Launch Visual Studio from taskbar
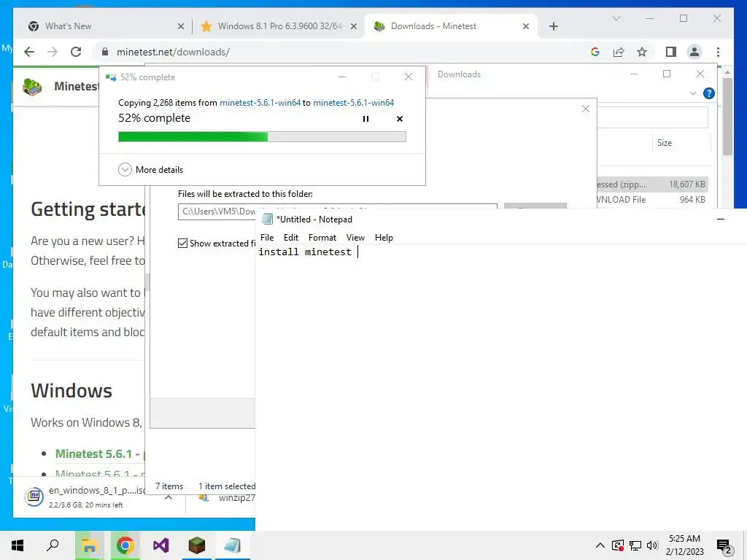The width and height of the screenshot is (747, 560). [x=161, y=545]
